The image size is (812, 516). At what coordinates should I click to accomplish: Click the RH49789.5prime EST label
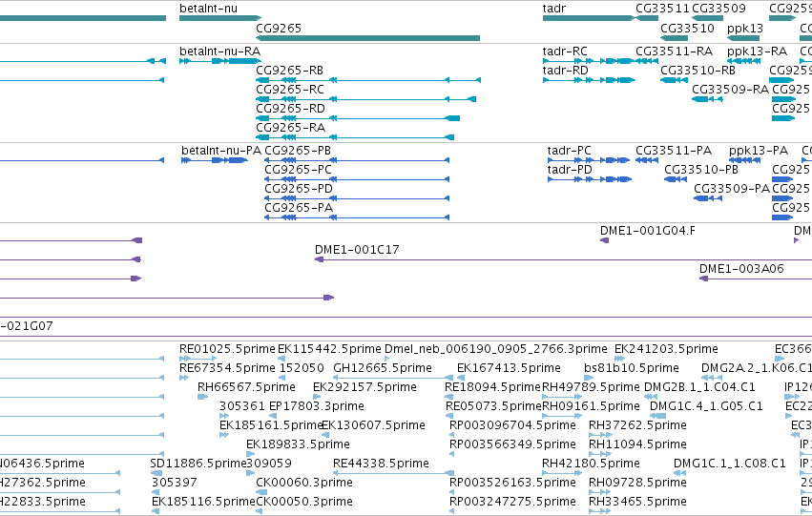tap(591, 387)
